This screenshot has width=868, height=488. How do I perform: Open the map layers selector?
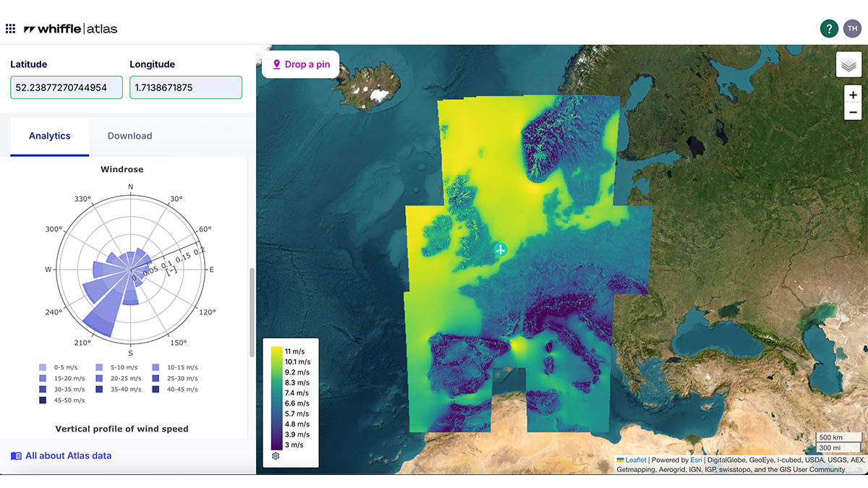848,64
